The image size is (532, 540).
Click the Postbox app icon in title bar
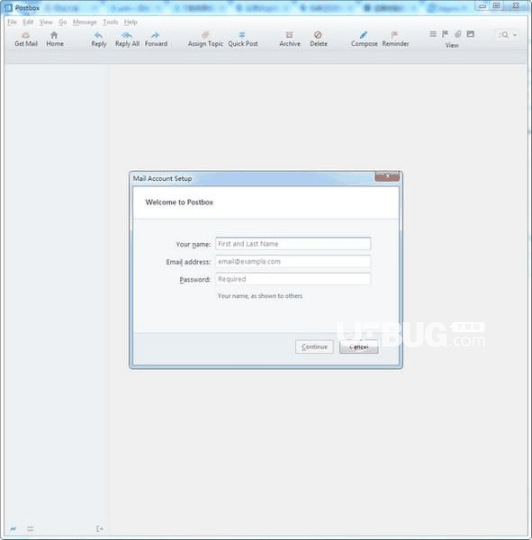9,8
